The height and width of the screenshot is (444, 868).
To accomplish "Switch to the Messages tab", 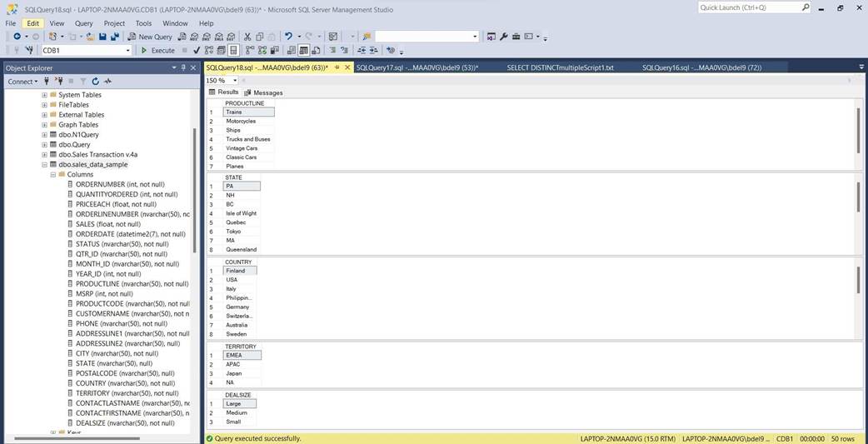I will click(x=264, y=92).
